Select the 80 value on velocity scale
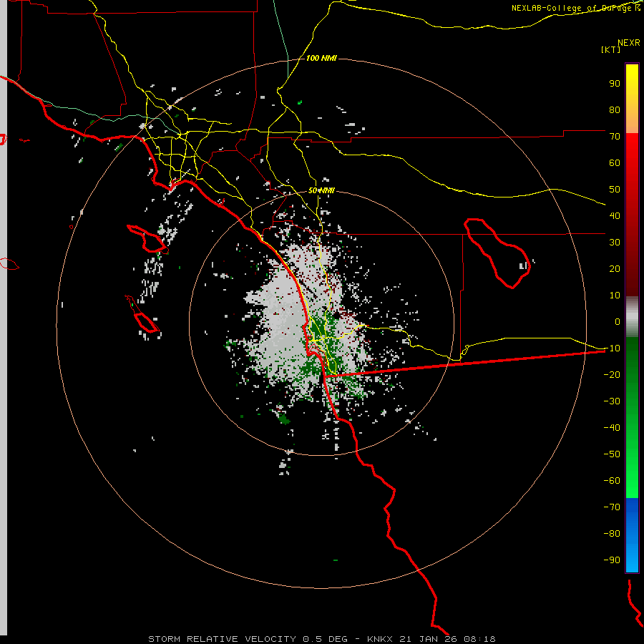This screenshot has width=644, height=644. coord(615,109)
